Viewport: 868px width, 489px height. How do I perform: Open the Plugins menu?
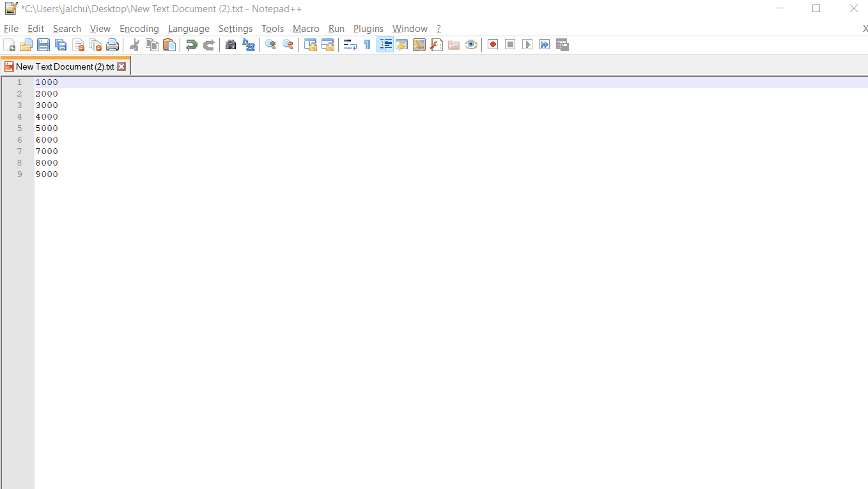point(368,29)
